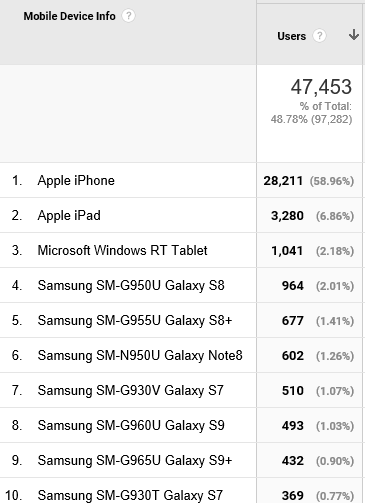Open Samsung SM-G930V Galaxy S7 entry
365x503 pixels.
click(130, 390)
